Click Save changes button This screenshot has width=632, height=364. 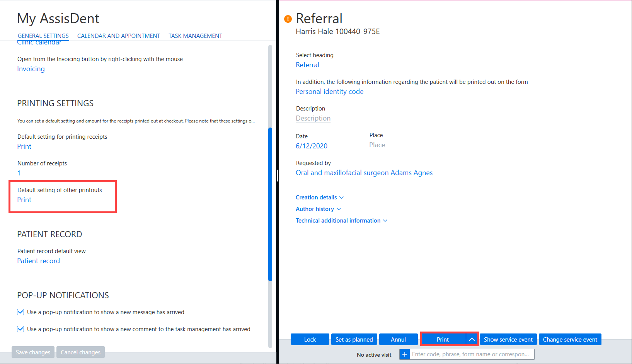pos(33,352)
